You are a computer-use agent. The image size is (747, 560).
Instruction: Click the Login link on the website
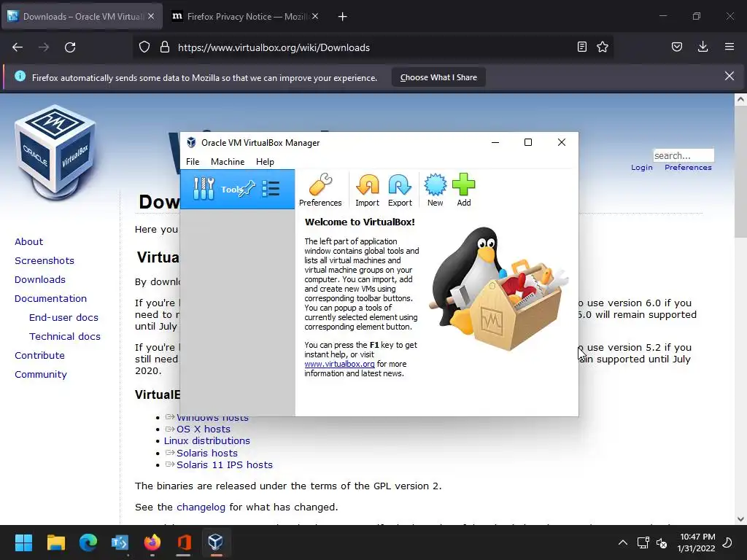point(642,168)
